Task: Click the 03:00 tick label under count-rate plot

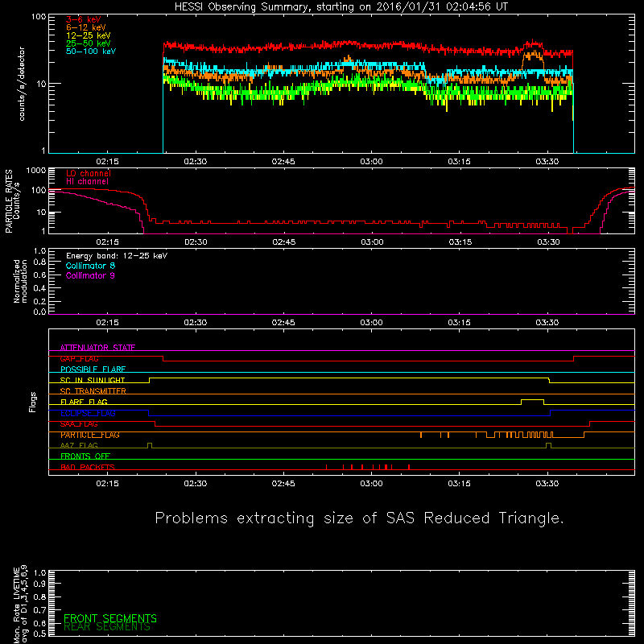Action: (371, 162)
